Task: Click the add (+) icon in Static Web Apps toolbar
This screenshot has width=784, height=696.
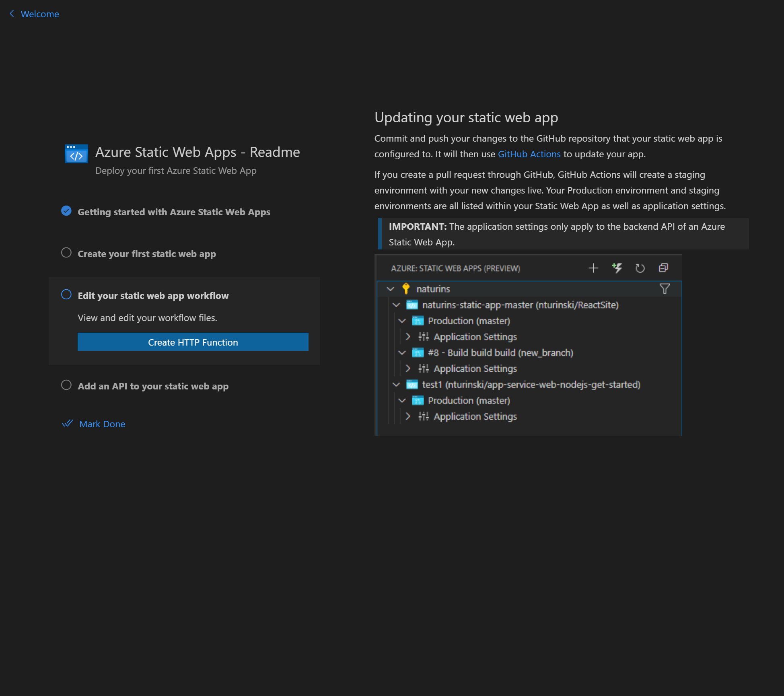Action: tap(593, 268)
